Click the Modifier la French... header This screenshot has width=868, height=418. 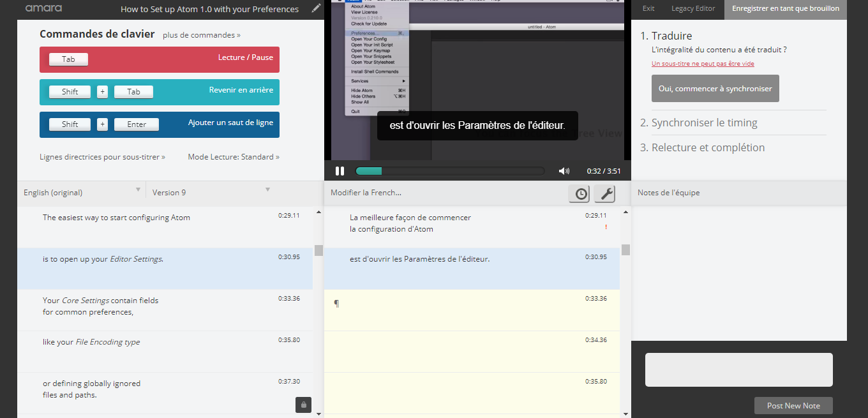[366, 193]
